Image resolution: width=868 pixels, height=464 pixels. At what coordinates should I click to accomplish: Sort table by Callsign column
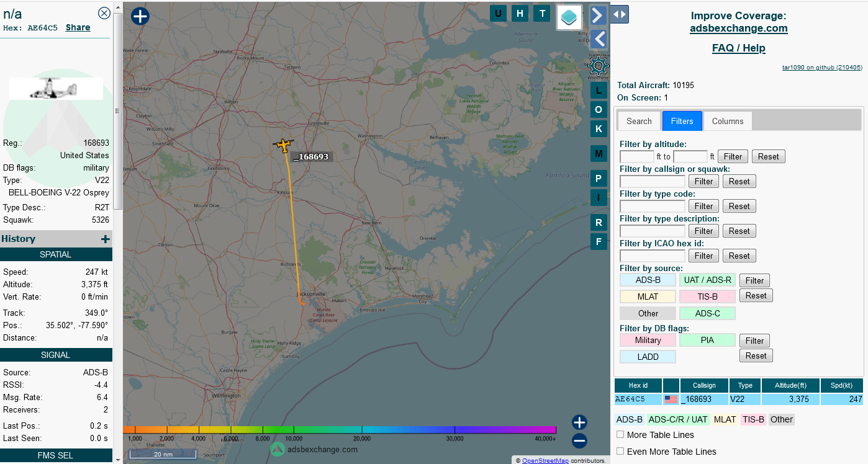click(x=704, y=385)
